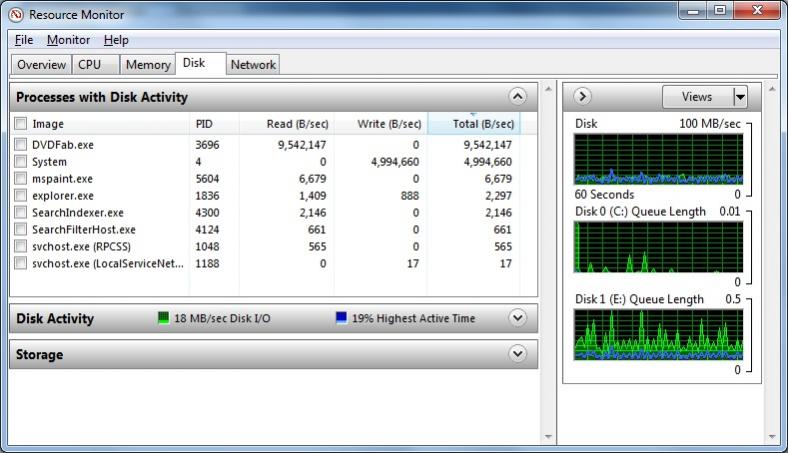Enable the mspaint.exe checkbox

pos(21,178)
